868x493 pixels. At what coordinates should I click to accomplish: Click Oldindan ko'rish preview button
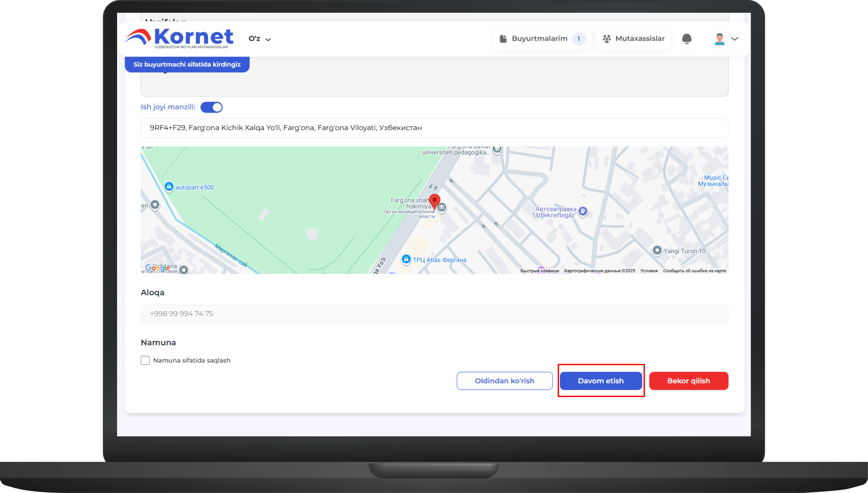pos(504,381)
